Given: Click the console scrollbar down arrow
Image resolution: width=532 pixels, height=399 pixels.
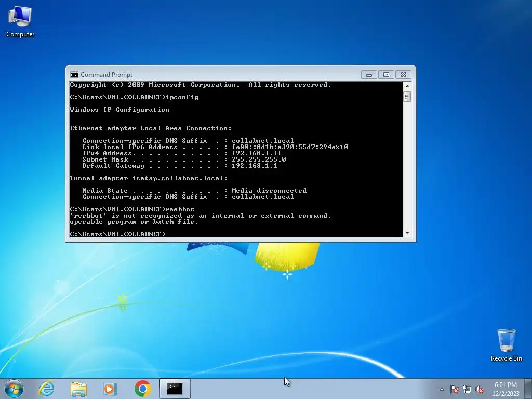Looking at the screenshot, I should pyautogui.click(x=407, y=233).
